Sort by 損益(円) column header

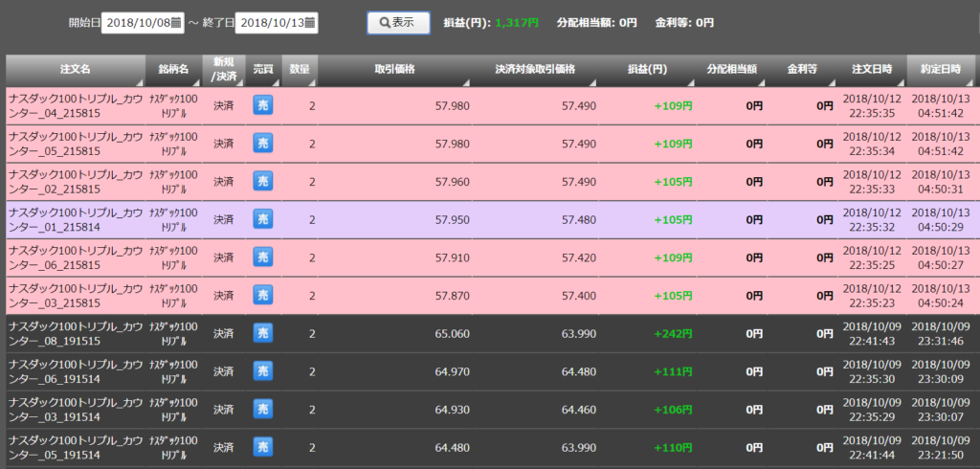coord(648,70)
